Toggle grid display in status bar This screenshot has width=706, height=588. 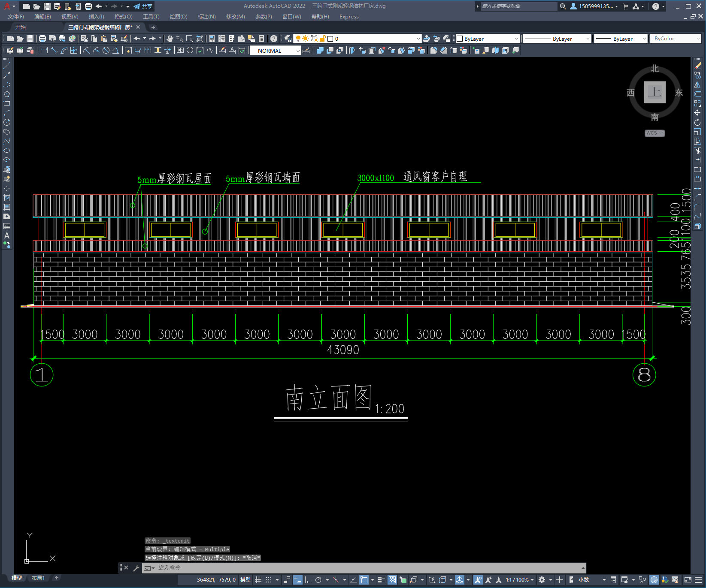258,580
